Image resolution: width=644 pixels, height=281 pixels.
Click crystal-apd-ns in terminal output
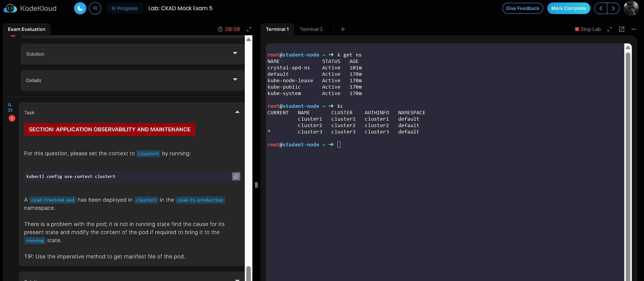pos(289,68)
